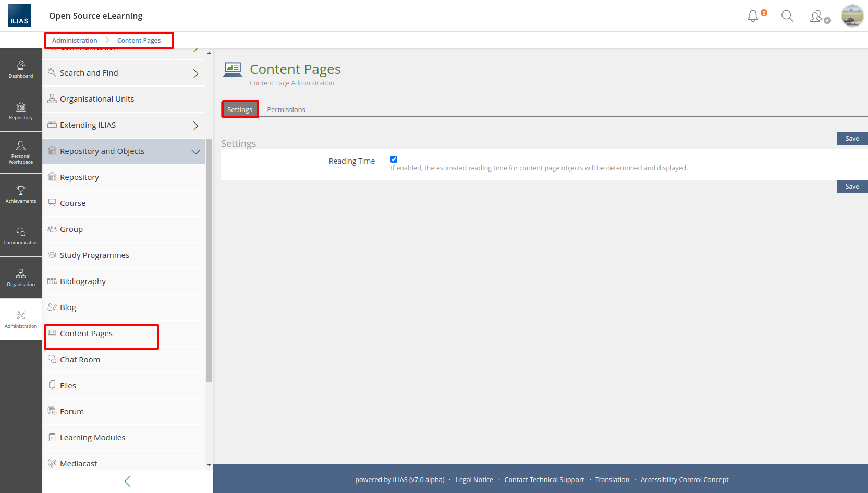Open the notifications bell icon

753,16
